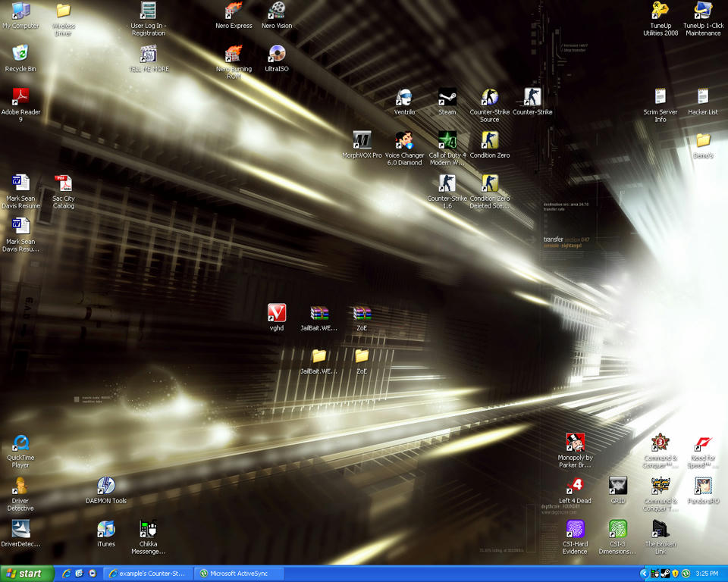Select the Chikka Messenger shortcut
The width and height of the screenshot is (728, 582).
(149, 537)
